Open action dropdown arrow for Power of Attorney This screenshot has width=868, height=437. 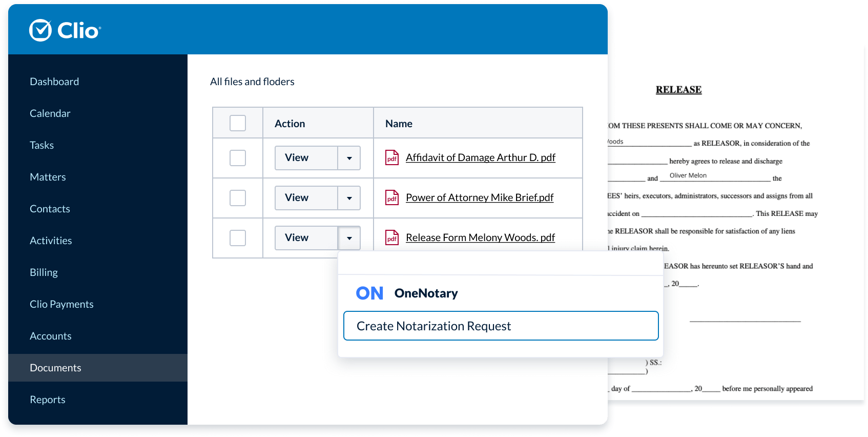coord(349,198)
